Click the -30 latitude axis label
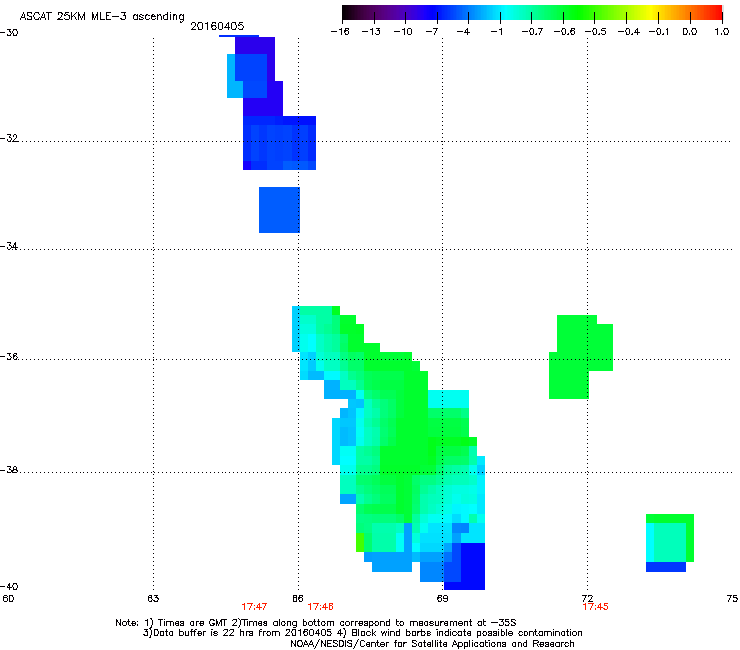 point(9,33)
